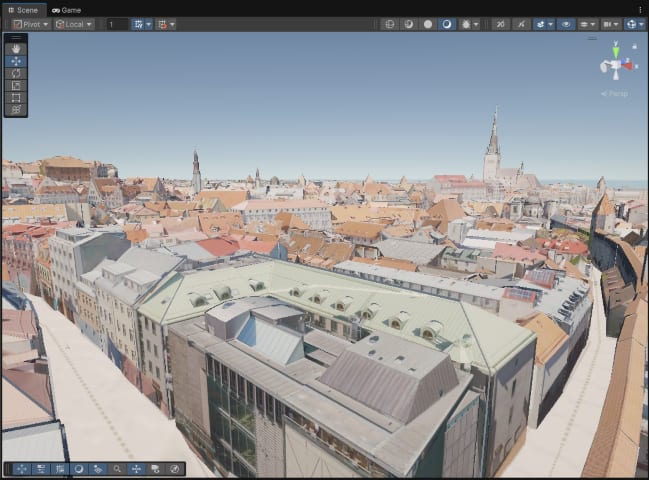Viewport: 649px width, 480px height.
Task: Toggle scene effects (skybox, fog) button
Action: [540, 24]
